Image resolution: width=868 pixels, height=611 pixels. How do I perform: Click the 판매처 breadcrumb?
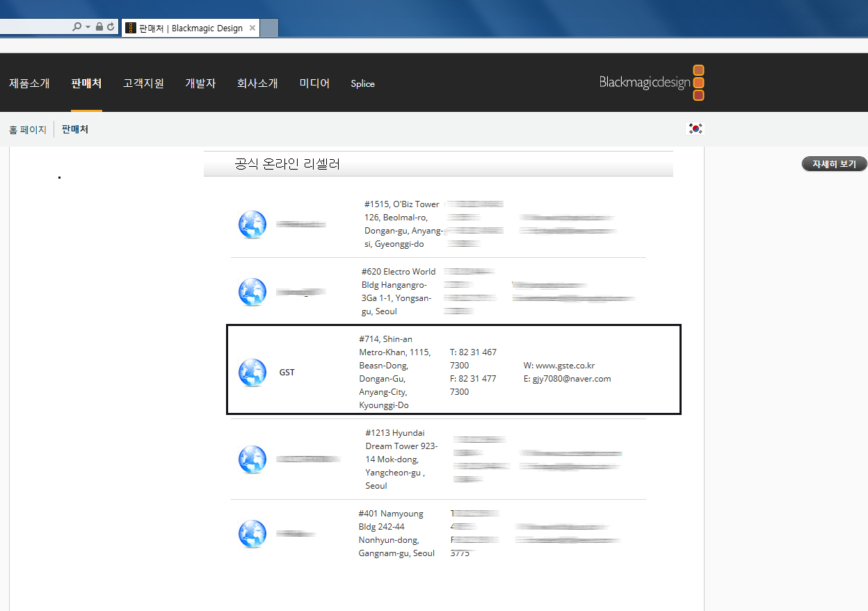(75, 129)
